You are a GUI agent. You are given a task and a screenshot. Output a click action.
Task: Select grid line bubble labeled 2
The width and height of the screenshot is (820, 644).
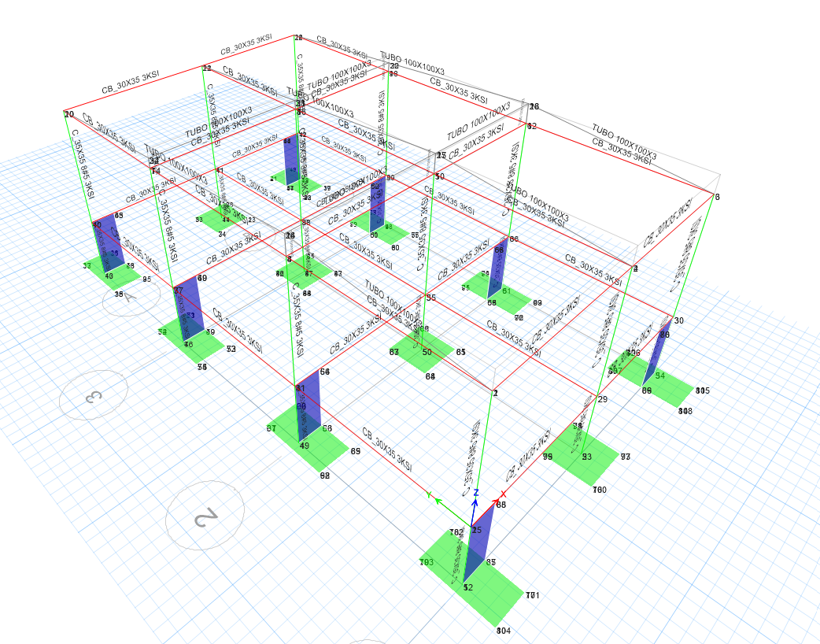(205, 516)
